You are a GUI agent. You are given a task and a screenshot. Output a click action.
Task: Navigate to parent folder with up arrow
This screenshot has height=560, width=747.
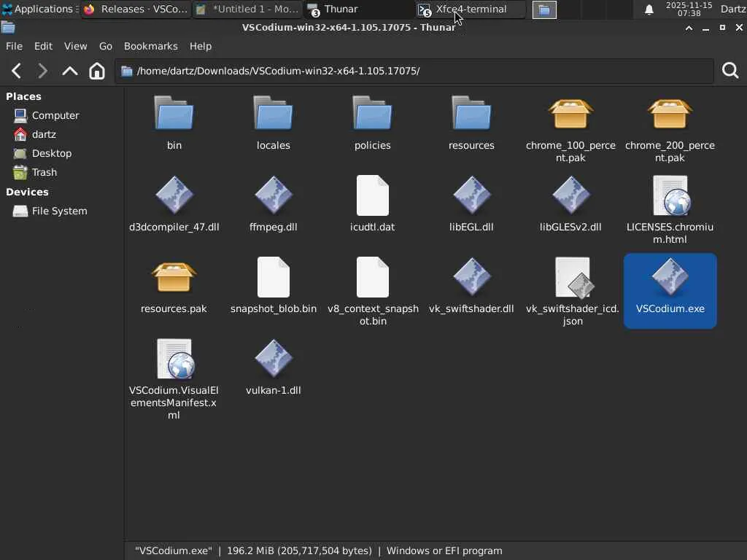click(x=70, y=71)
